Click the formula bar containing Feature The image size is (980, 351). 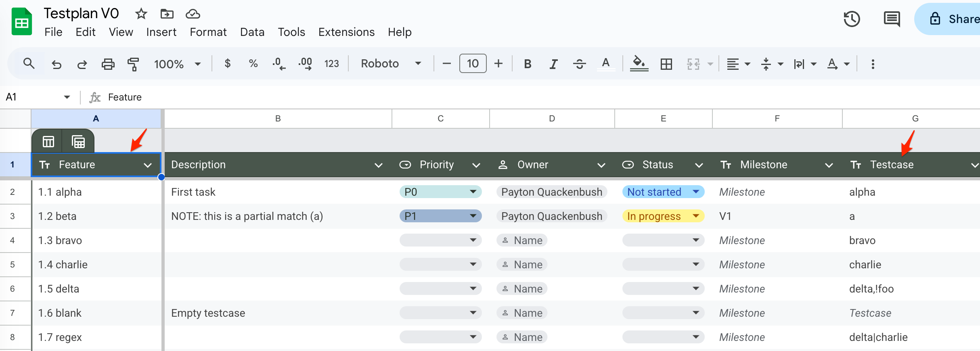(x=541, y=97)
